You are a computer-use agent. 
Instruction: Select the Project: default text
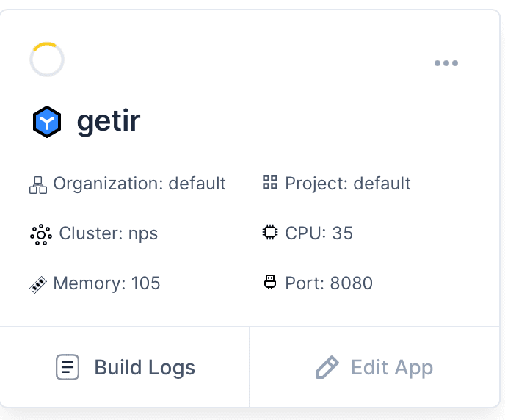point(348,183)
